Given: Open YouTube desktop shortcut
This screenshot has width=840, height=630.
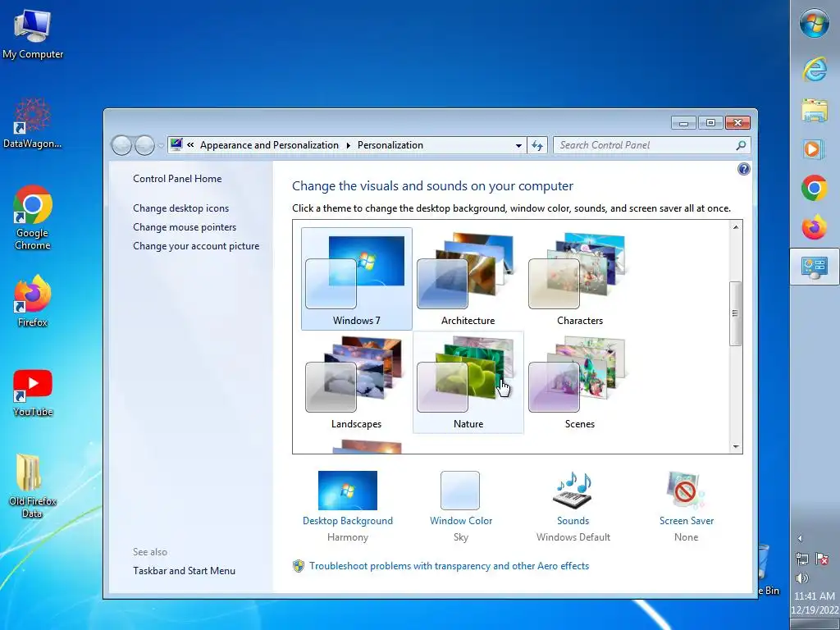Looking at the screenshot, I should pos(33,393).
